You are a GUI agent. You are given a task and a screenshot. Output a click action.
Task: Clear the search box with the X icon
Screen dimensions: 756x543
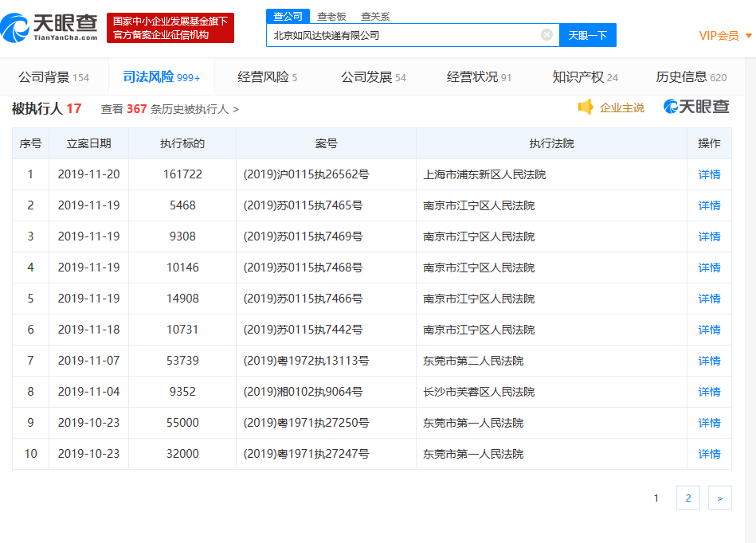pyautogui.click(x=546, y=35)
